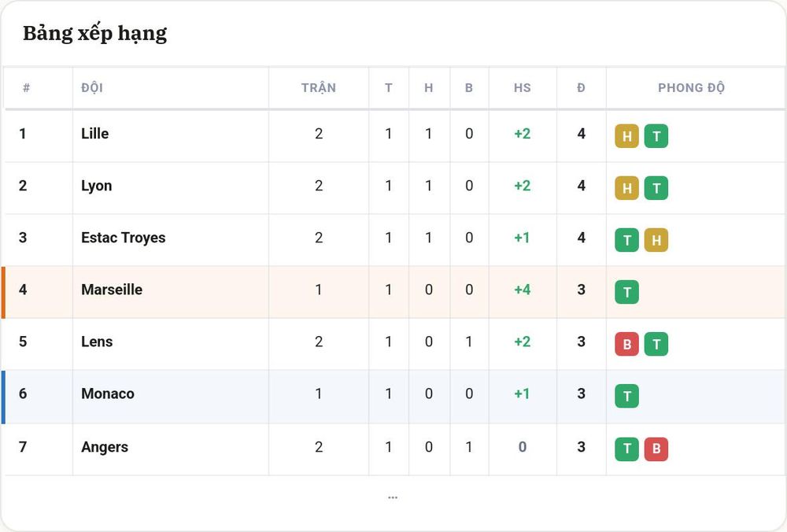The width and height of the screenshot is (787, 532).
Task: Click Angers' red B form badge
Action: pyautogui.click(x=656, y=449)
